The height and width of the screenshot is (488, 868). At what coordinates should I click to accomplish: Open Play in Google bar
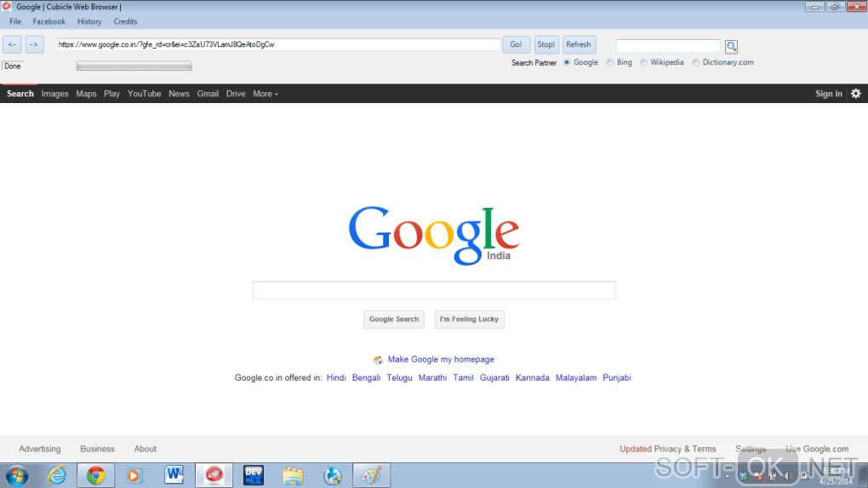coord(111,94)
